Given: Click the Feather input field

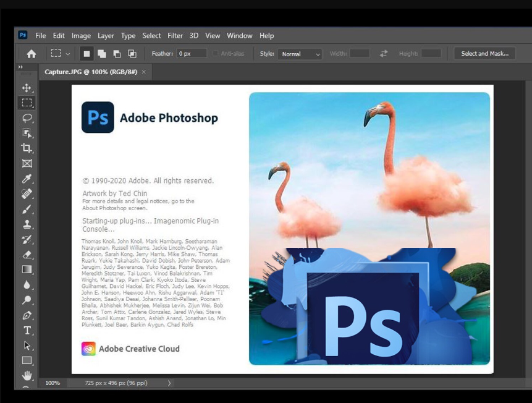Looking at the screenshot, I should point(192,54).
